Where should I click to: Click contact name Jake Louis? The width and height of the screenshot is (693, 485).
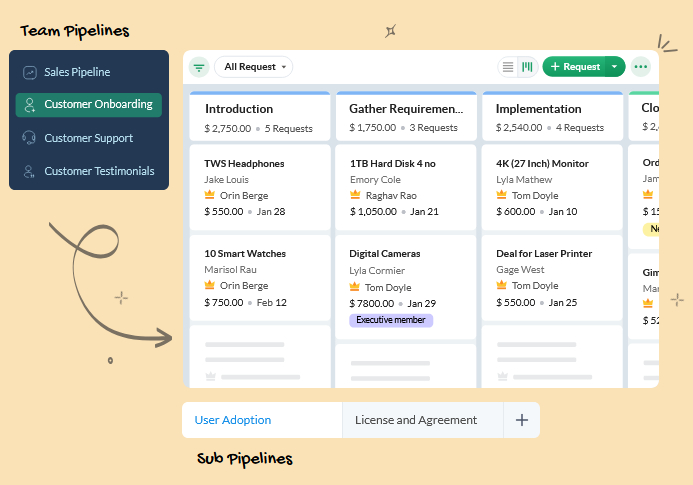pos(226,179)
